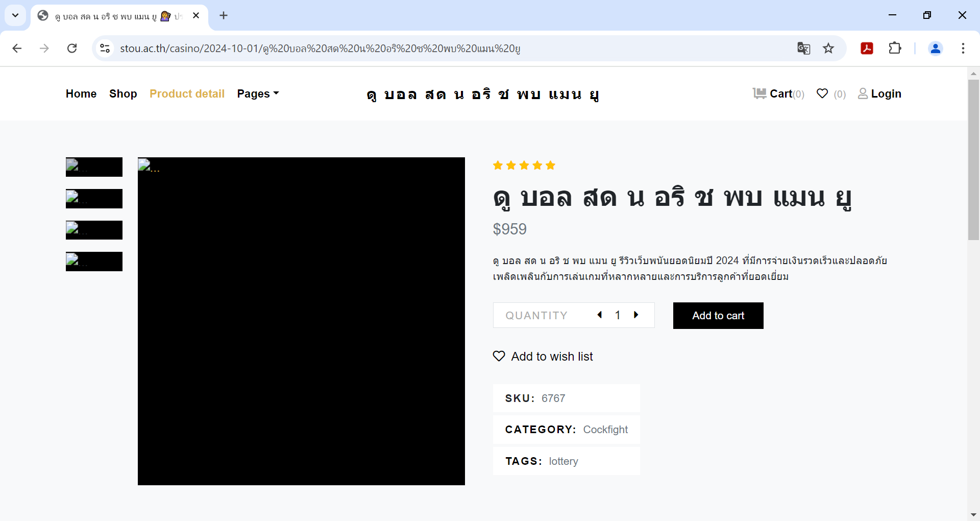The width and height of the screenshot is (980, 521).
Task: Reload the current page
Action: point(72,48)
